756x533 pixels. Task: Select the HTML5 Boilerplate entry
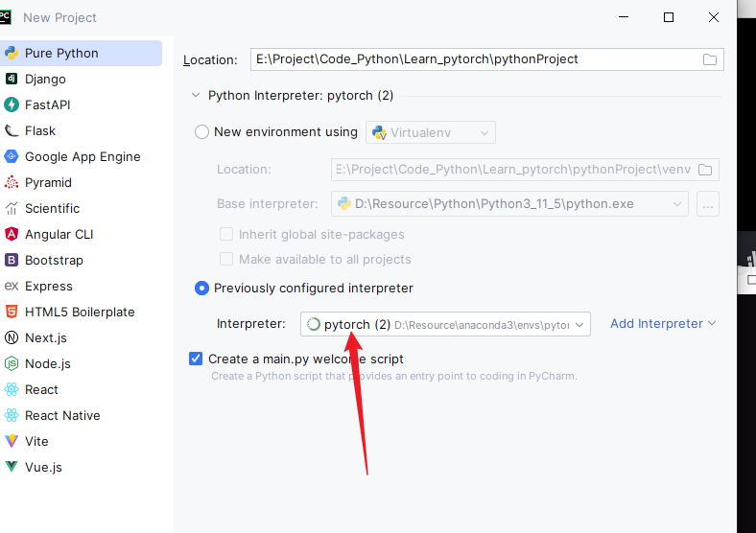pyautogui.click(x=80, y=312)
